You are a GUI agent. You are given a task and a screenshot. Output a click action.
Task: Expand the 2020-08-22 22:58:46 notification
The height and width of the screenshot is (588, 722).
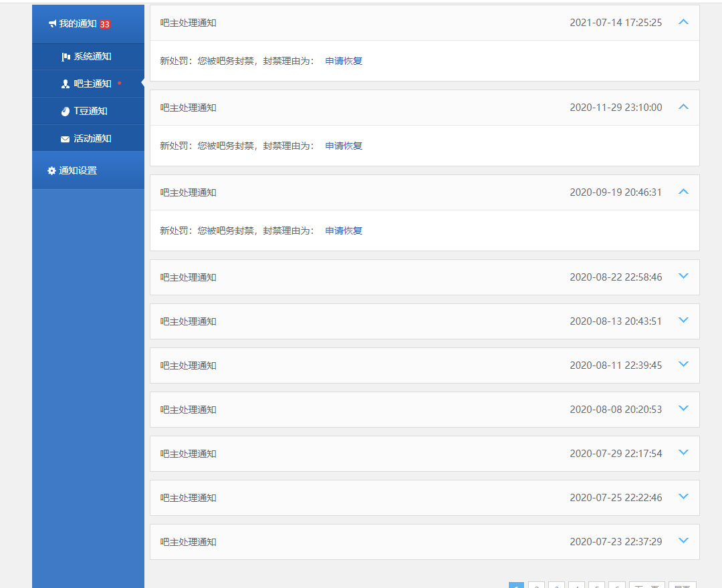(683, 276)
